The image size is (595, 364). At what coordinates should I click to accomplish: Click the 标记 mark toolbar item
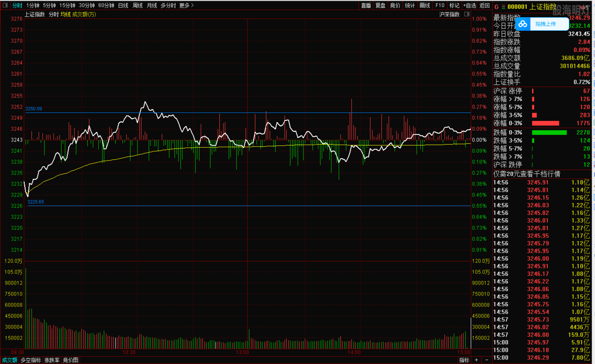pos(454,5)
